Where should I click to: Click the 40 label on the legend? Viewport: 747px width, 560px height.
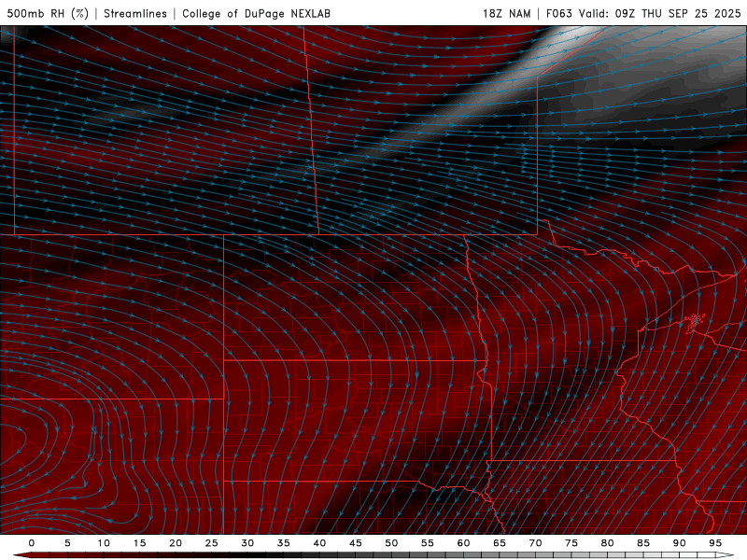pyautogui.click(x=319, y=543)
